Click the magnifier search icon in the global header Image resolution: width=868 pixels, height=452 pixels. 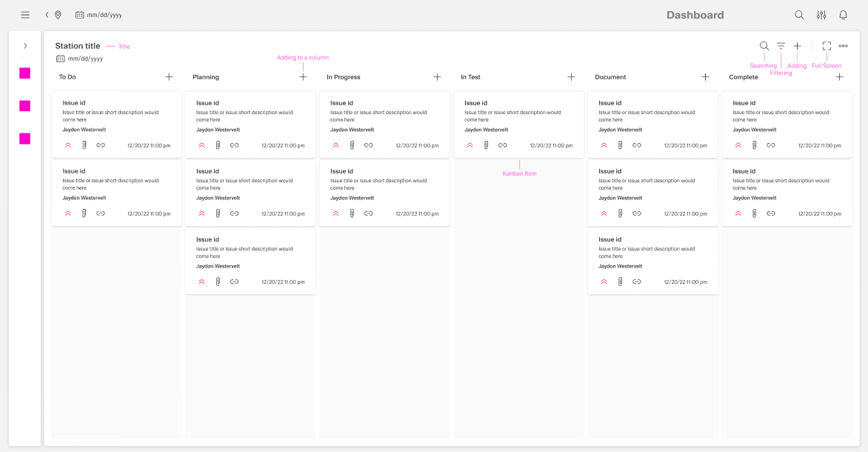(798, 14)
